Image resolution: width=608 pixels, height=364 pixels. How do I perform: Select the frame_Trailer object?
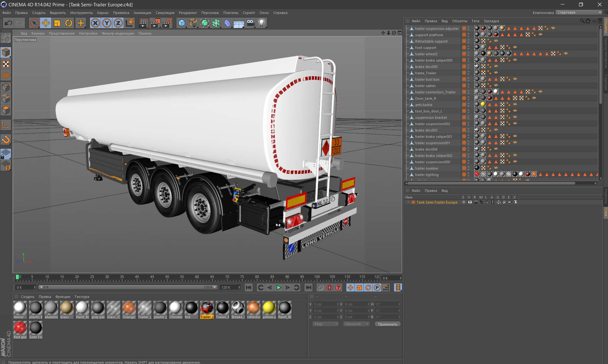425,73
